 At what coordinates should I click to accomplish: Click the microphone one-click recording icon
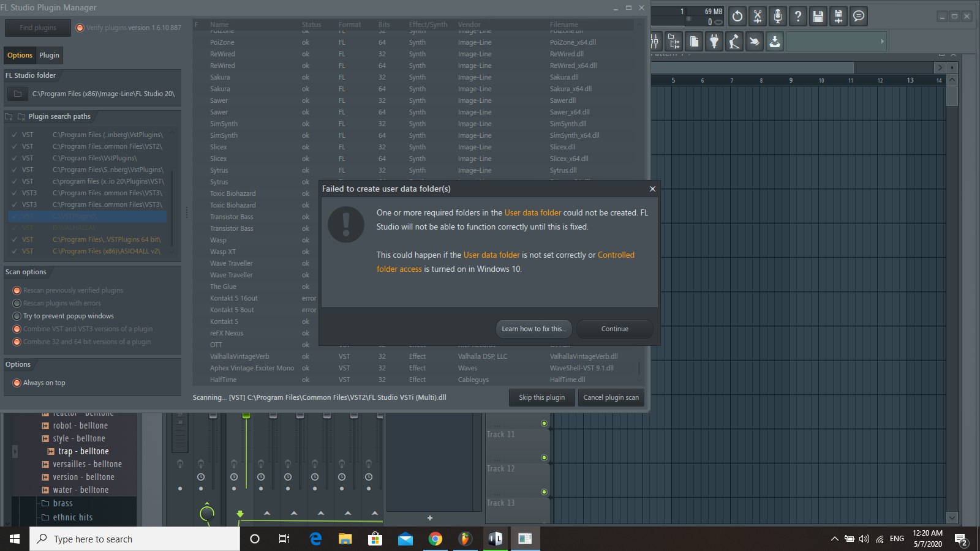coord(778,17)
